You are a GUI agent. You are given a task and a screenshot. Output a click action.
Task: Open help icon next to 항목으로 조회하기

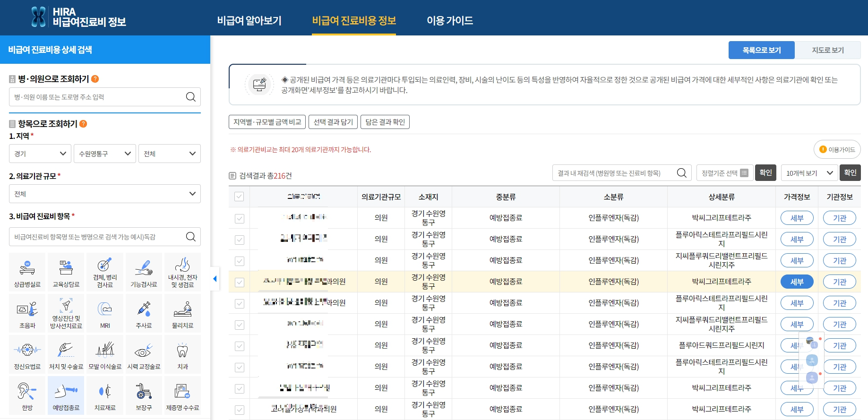tap(83, 124)
